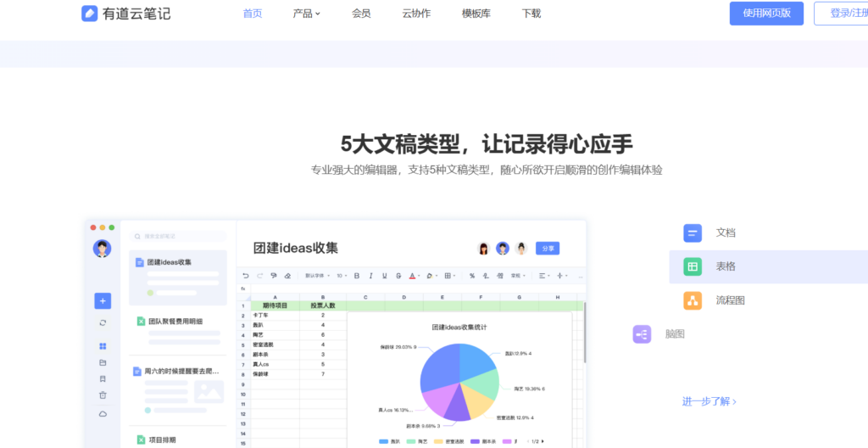Image resolution: width=868 pixels, height=448 pixels.
Task: Expand the 产品 navigation dropdown
Action: tap(306, 14)
